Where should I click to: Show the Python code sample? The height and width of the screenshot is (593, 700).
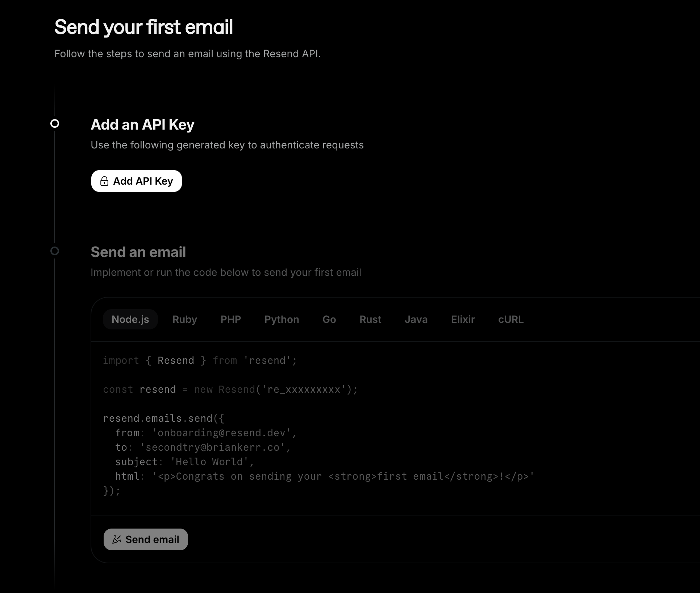[282, 319]
